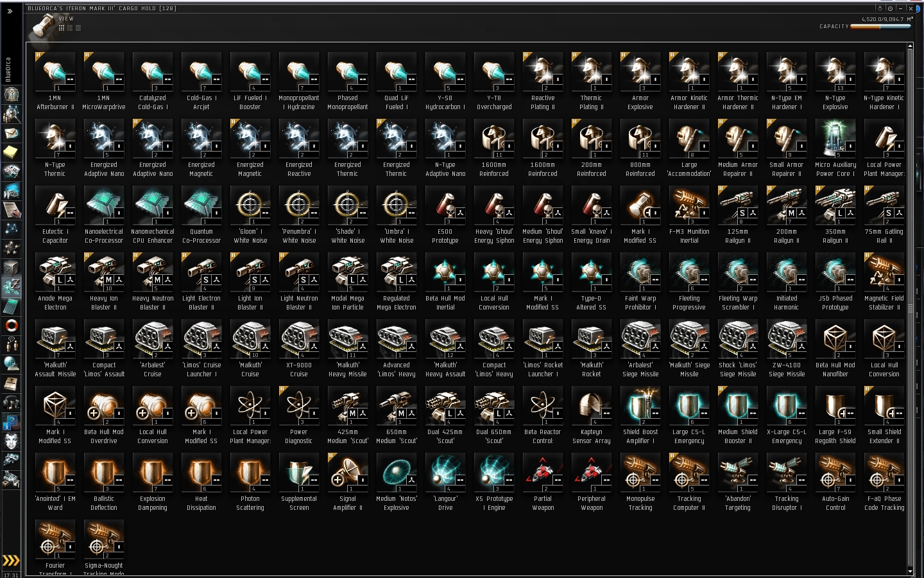Select the Magnetic Field Stabilizer II
This screenshot has height=578, width=924.
(884, 282)
